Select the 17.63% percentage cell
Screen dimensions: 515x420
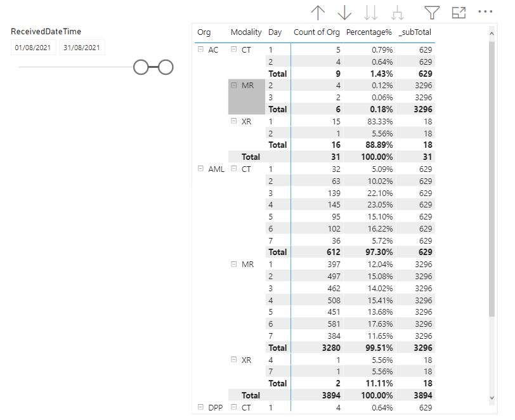coord(370,324)
